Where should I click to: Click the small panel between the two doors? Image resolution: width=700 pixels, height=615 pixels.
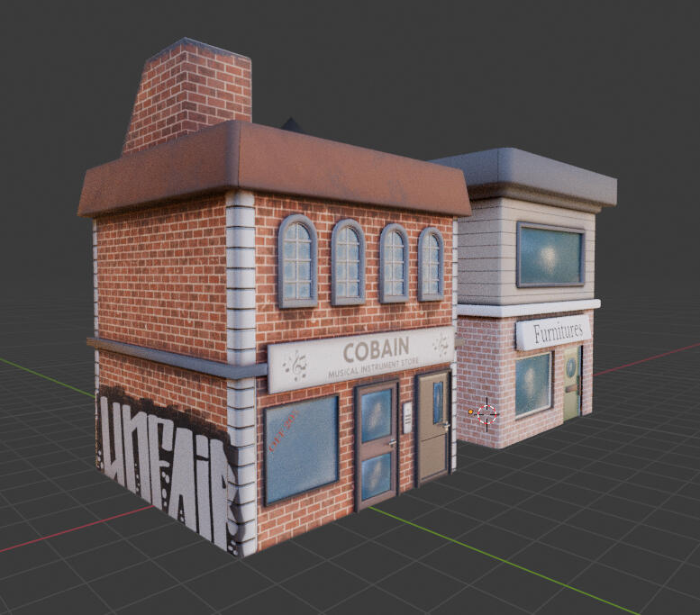pyautogui.click(x=407, y=415)
